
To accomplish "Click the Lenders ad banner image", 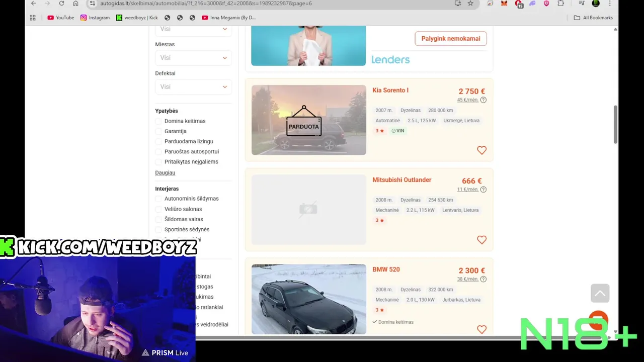I will [308, 46].
